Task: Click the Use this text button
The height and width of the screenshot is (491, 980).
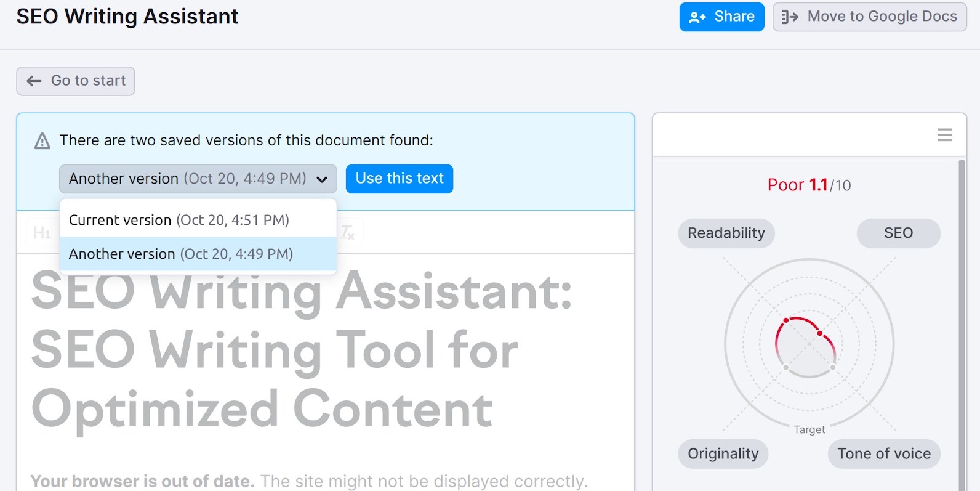Action: [399, 179]
